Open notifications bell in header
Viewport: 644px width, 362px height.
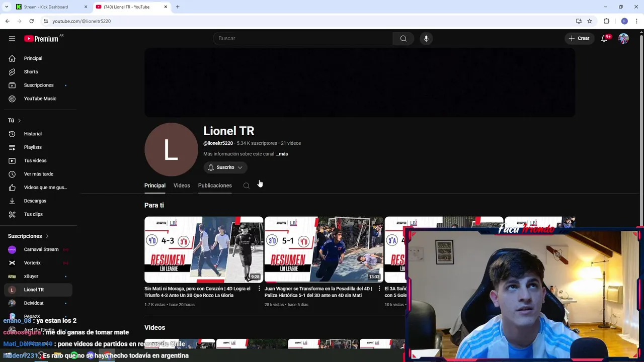pyautogui.click(x=604, y=38)
